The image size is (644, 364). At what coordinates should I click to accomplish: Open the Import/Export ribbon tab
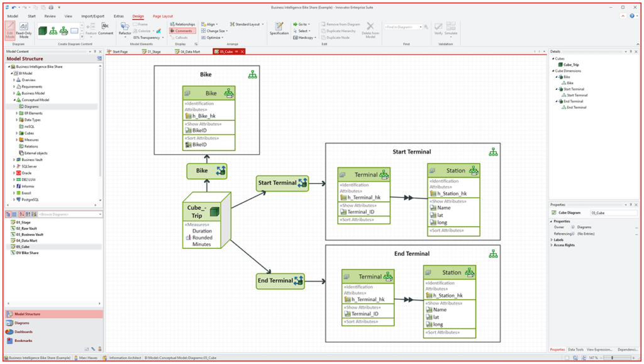click(92, 16)
